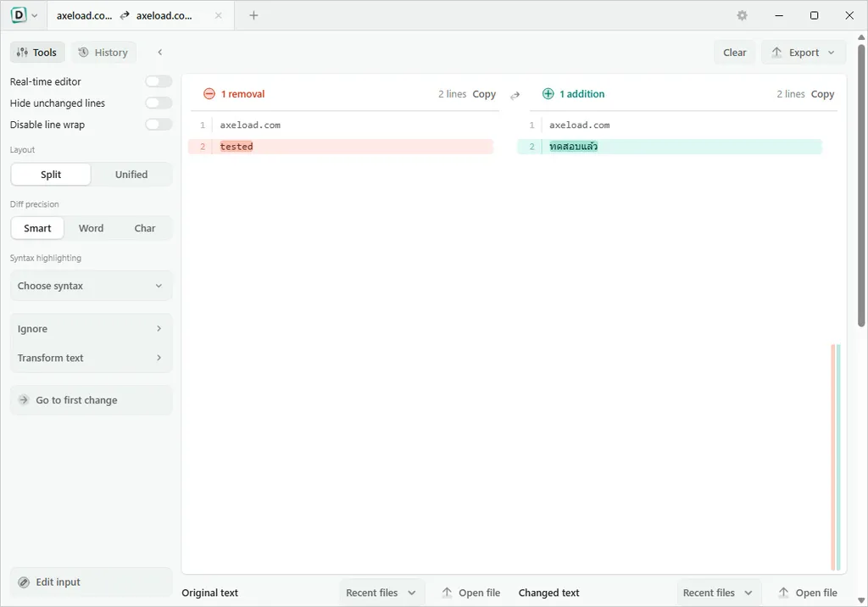The width and height of the screenshot is (868, 607).
Task: Open file for Changed text
Action: 808,593
